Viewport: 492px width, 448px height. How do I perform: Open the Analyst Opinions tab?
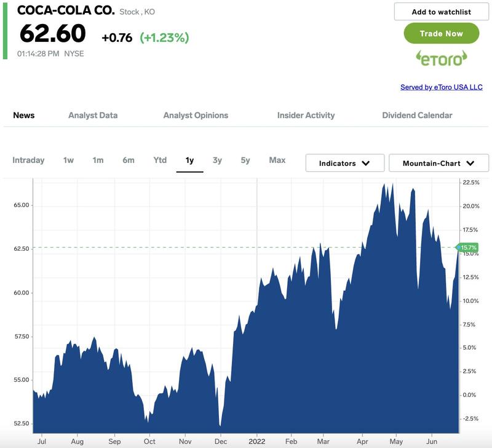click(x=196, y=115)
